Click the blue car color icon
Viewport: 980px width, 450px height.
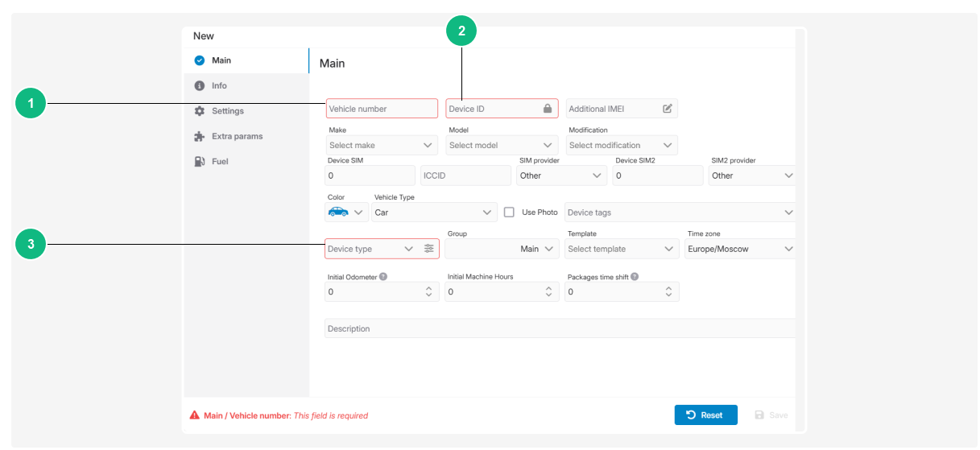(338, 213)
